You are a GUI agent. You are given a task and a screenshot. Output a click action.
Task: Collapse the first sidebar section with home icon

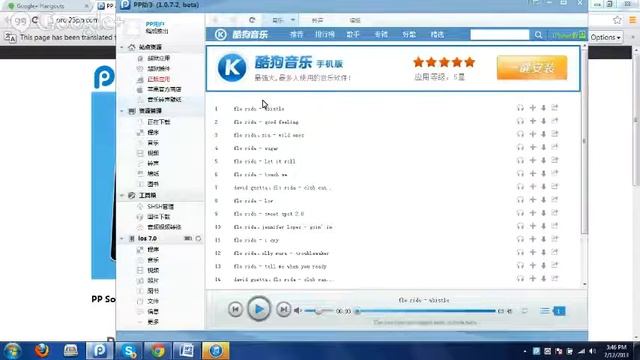tap(122, 47)
